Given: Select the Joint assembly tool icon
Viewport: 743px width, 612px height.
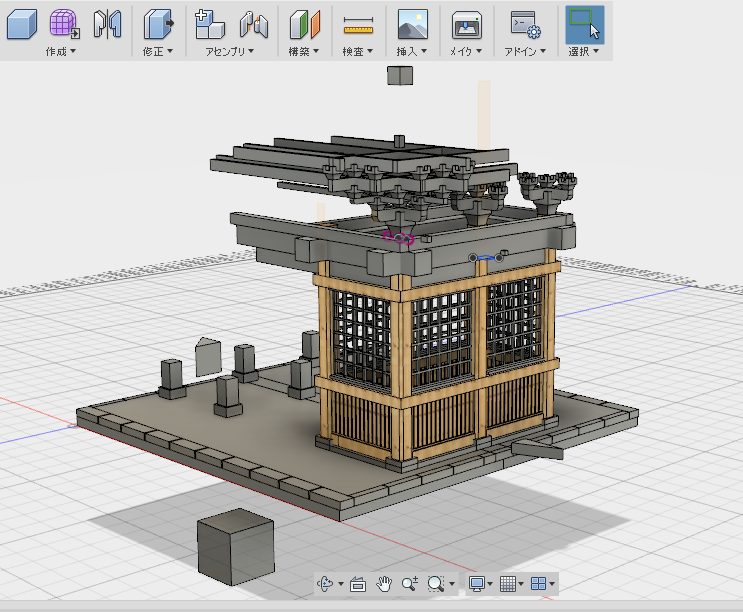Looking at the screenshot, I should click(254, 25).
